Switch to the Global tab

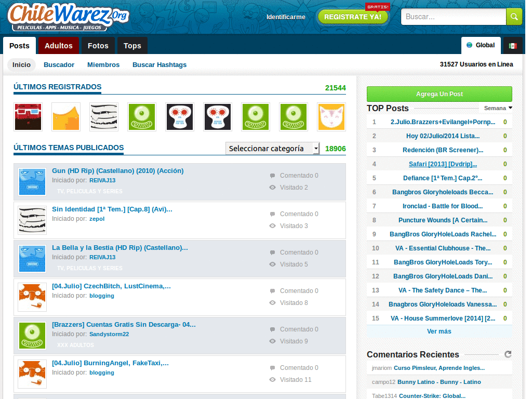coord(481,46)
